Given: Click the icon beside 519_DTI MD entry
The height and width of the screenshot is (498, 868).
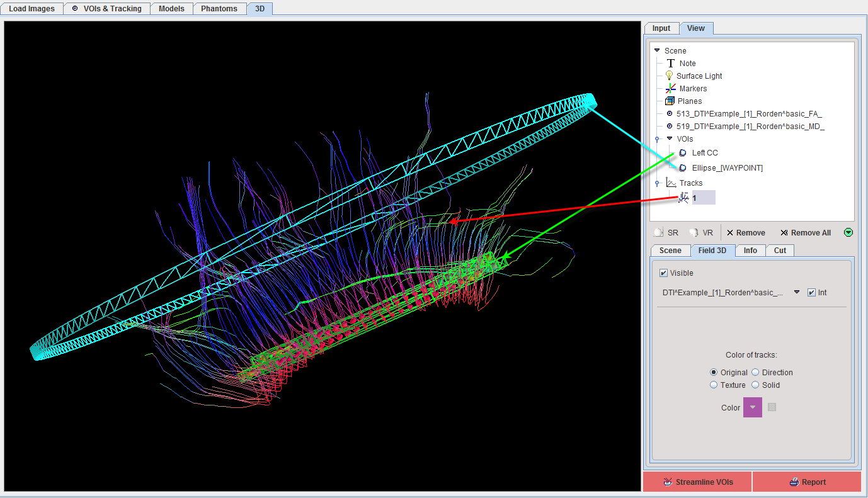Looking at the screenshot, I should [670, 126].
